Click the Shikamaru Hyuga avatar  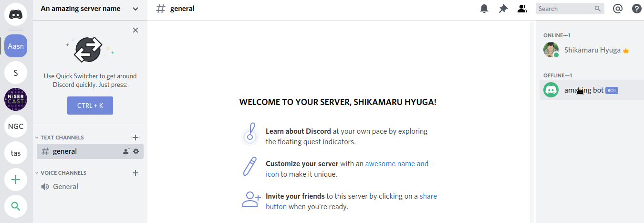coord(551,50)
